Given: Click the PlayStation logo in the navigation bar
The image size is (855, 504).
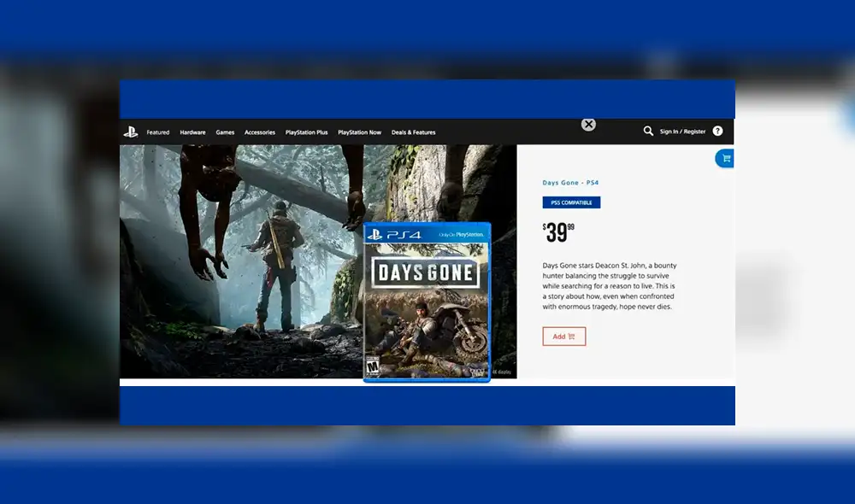Looking at the screenshot, I should (133, 132).
